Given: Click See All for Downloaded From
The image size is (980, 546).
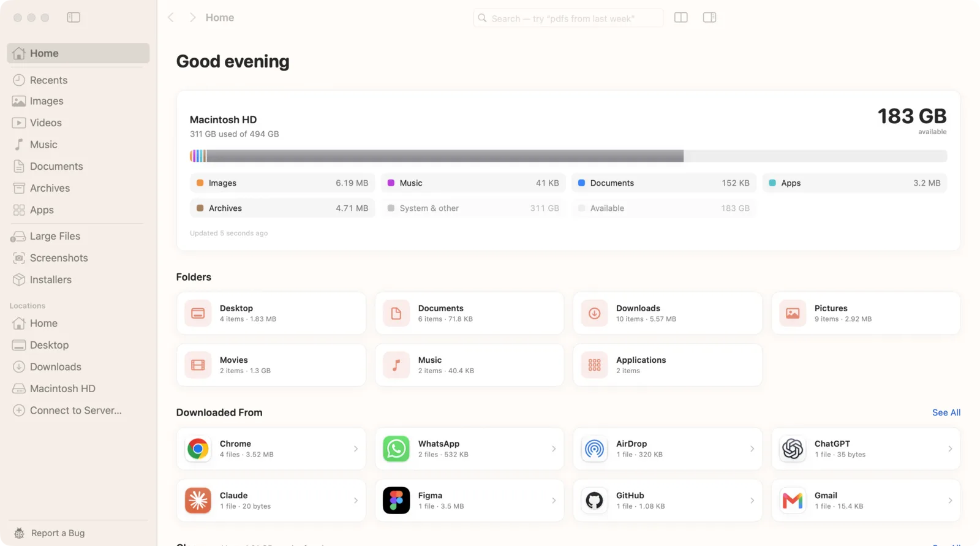Looking at the screenshot, I should (946, 412).
